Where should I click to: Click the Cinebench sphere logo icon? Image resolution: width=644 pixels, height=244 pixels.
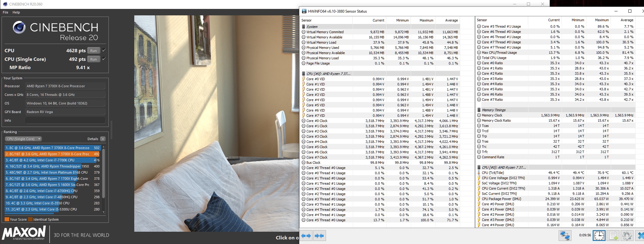[x=19, y=27]
